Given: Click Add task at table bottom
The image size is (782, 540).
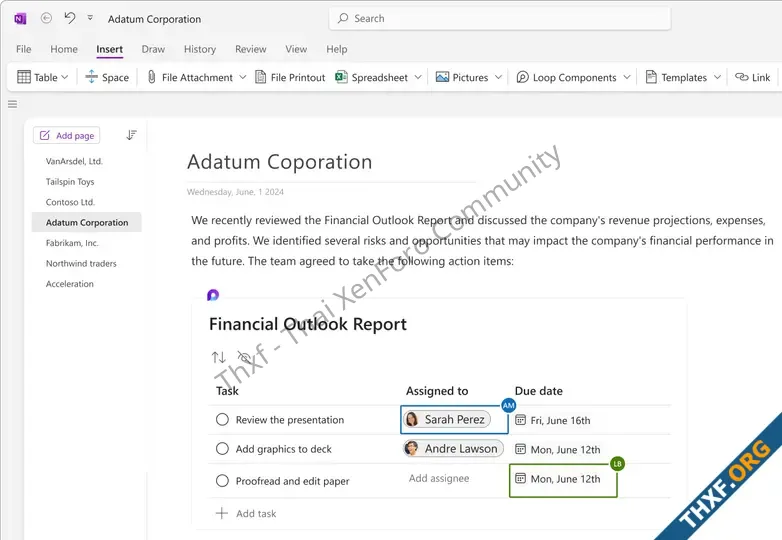Looking at the screenshot, I should pos(246,514).
